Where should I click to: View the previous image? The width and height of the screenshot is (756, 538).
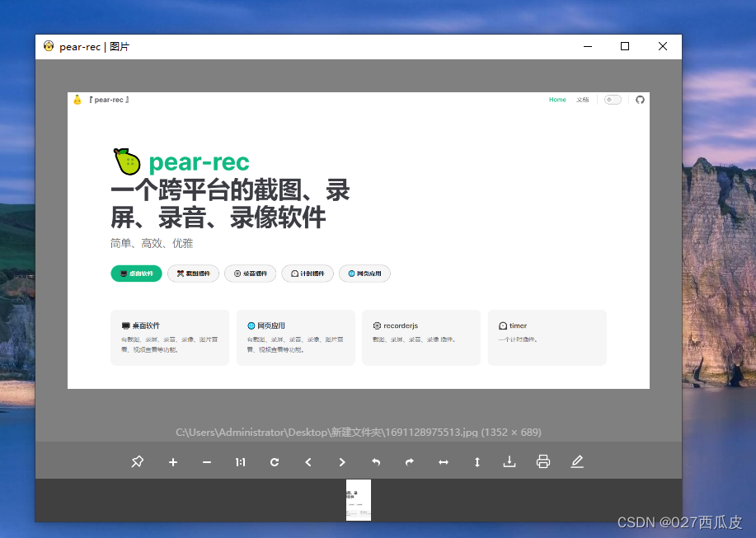click(308, 461)
